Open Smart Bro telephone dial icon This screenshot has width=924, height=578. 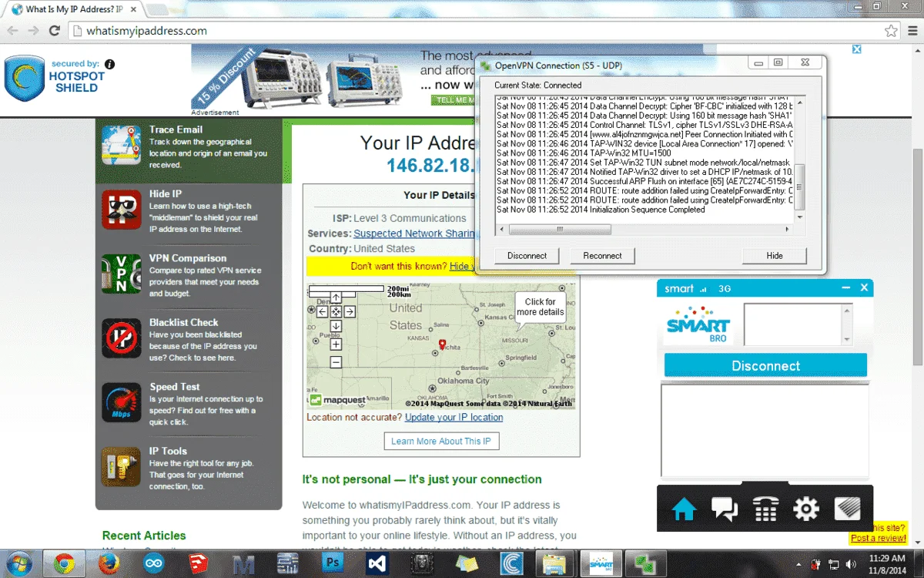pyautogui.click(x=765, y=509)
